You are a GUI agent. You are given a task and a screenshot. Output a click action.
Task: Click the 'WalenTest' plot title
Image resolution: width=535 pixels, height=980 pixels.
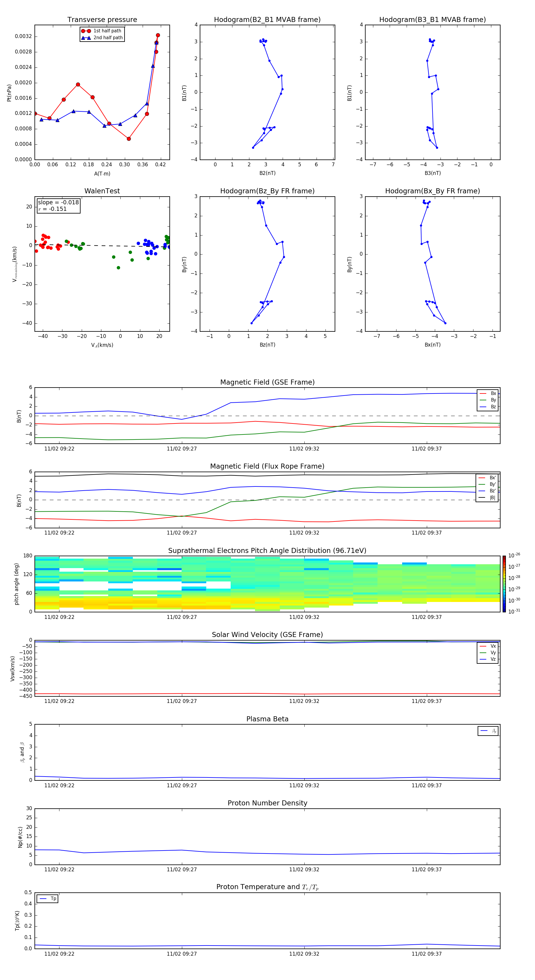coord(102,191)
